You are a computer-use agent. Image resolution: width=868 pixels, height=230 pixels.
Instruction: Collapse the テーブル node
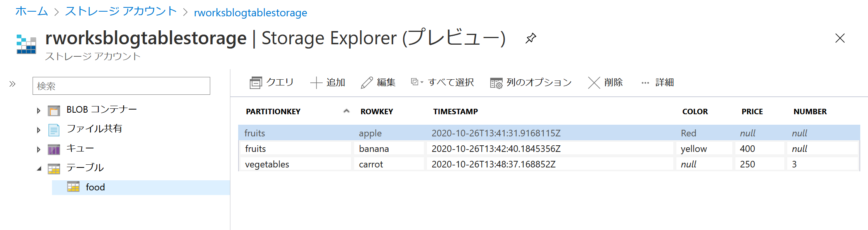click(39, 169)
